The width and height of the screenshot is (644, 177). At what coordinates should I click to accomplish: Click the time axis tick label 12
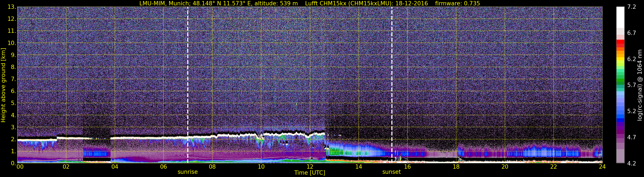310,167
